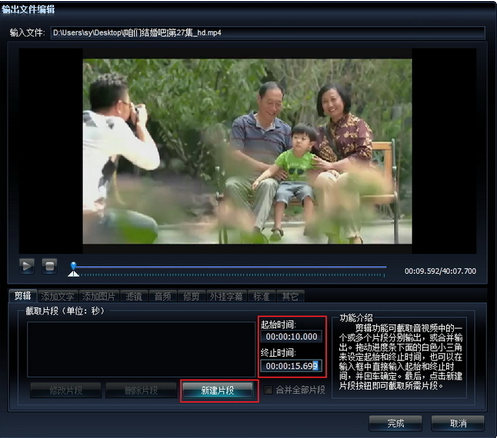This screenshot has width=497, height=438.
Task: Click the 终止时间 input field
Action: [x=291, y=366]
